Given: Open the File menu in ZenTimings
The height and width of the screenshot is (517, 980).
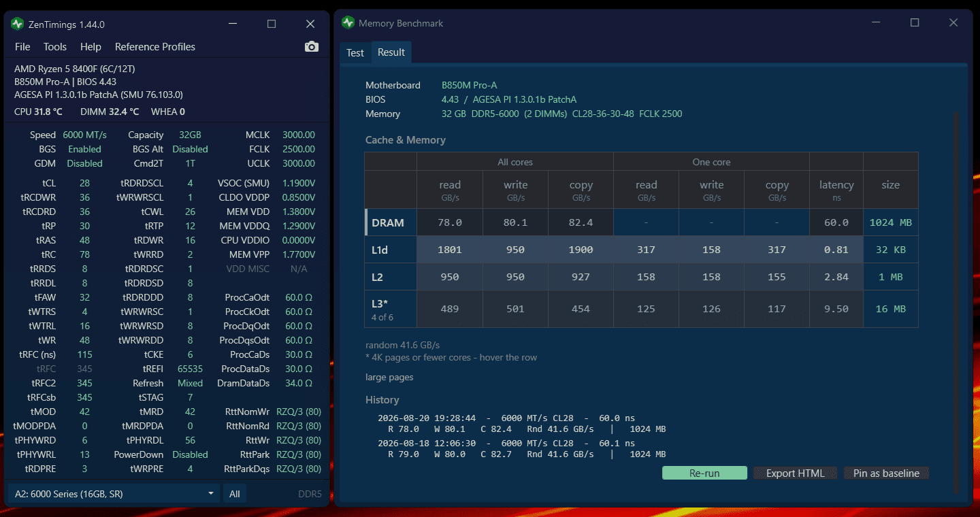Looking at the screenshot, I should pyautogui.click(x=22, y=47).
